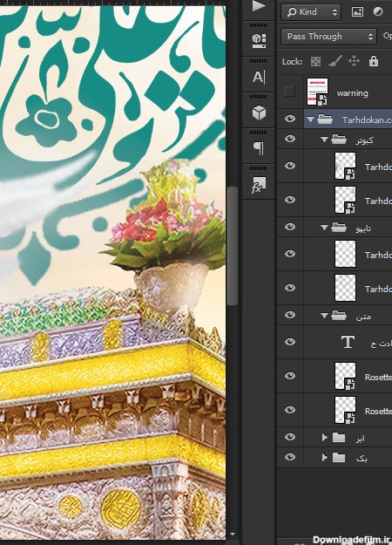Lock image pixels brush icon
This screenshot has height=545, width=392.
tap(335, 62)
